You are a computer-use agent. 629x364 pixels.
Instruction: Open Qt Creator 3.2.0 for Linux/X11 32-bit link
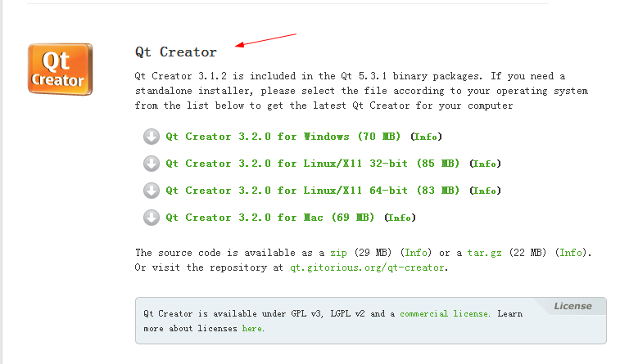[313, 164]
